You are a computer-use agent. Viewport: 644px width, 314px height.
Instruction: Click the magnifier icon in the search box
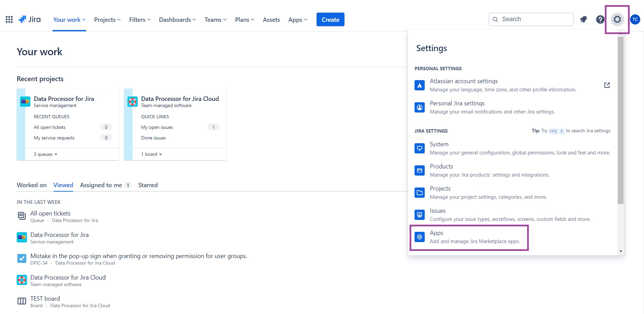pyautogui.click(x=495, y=19)
